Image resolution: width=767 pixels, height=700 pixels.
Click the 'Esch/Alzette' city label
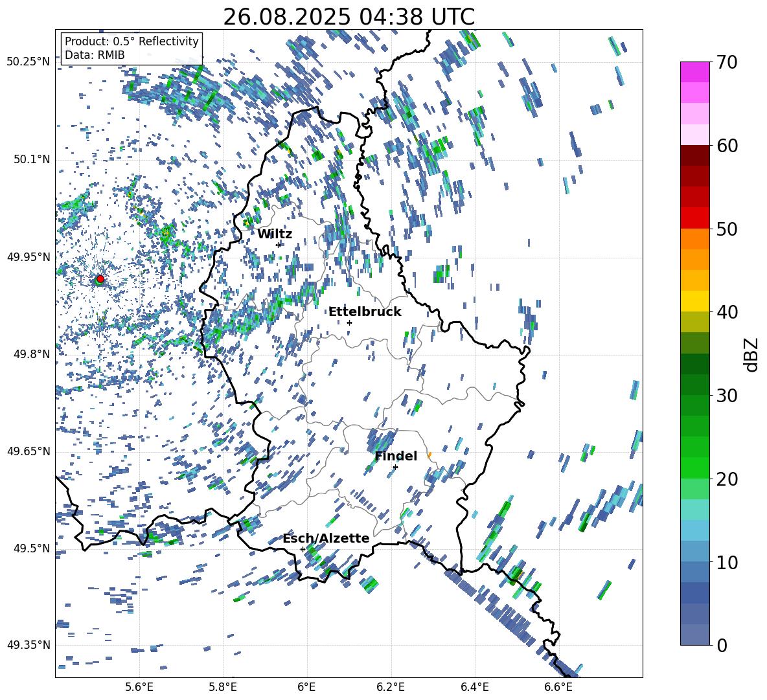(x=326, y=538)
